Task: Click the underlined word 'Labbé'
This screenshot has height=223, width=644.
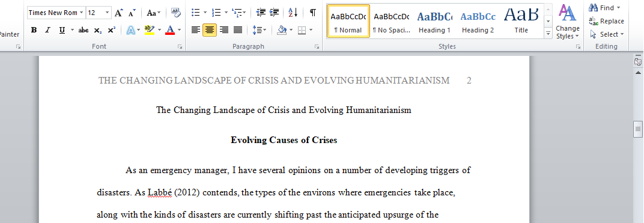Action: coord(159,192)
